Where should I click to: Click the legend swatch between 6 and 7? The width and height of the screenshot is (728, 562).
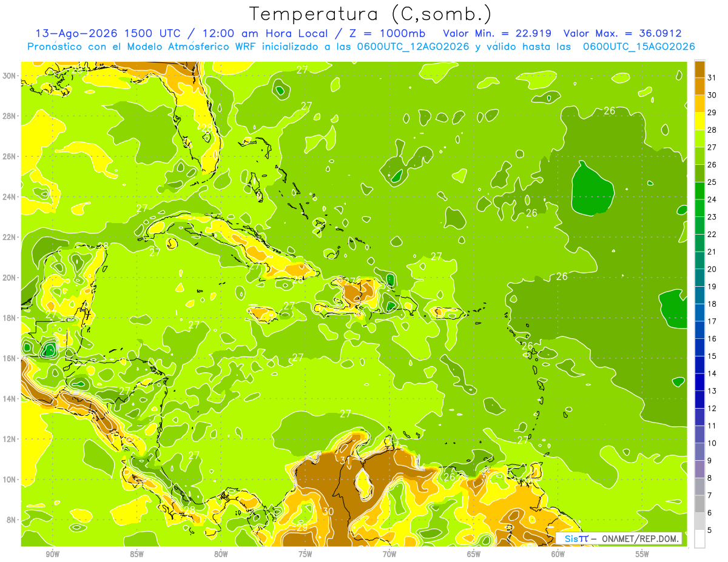pos(699,504)
